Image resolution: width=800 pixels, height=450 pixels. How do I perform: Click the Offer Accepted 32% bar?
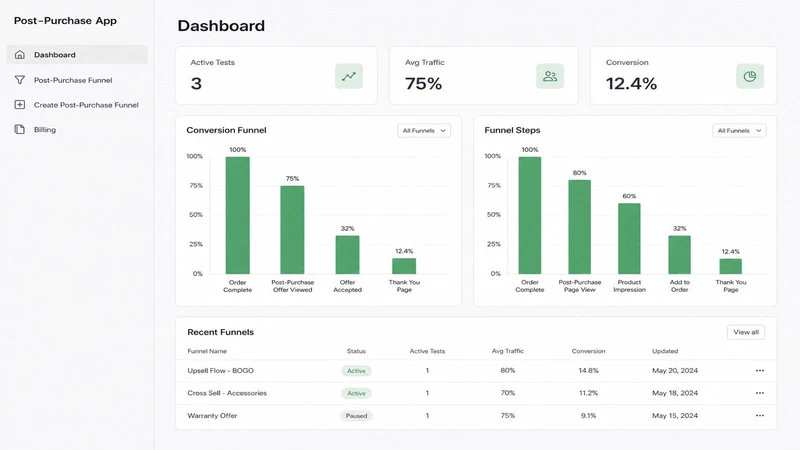click(347, 255)
